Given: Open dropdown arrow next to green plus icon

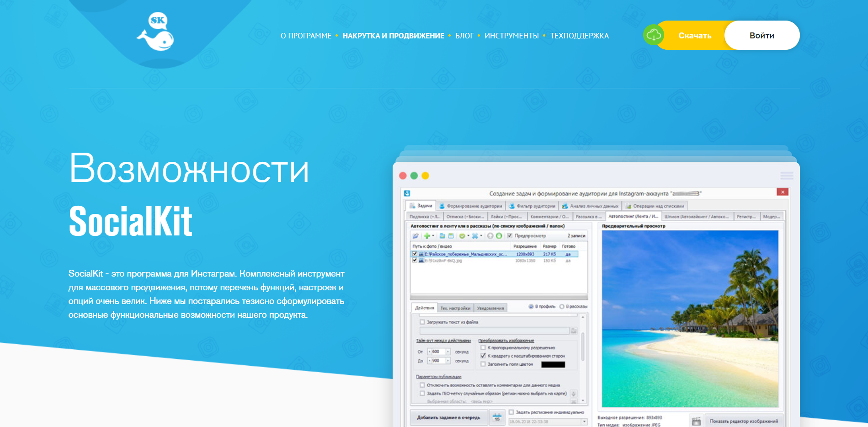Looking at the screenshot, I should pyautogui.click(x=433, y=236).
